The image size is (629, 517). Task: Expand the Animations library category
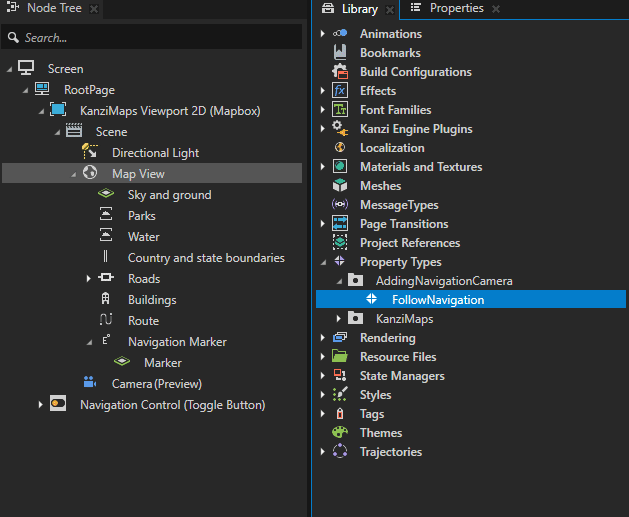[x=322, y=34]
